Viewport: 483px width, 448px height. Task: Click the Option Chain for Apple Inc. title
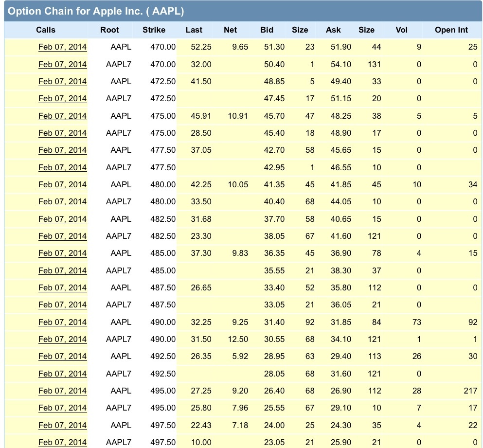click(x=96, y=11)
